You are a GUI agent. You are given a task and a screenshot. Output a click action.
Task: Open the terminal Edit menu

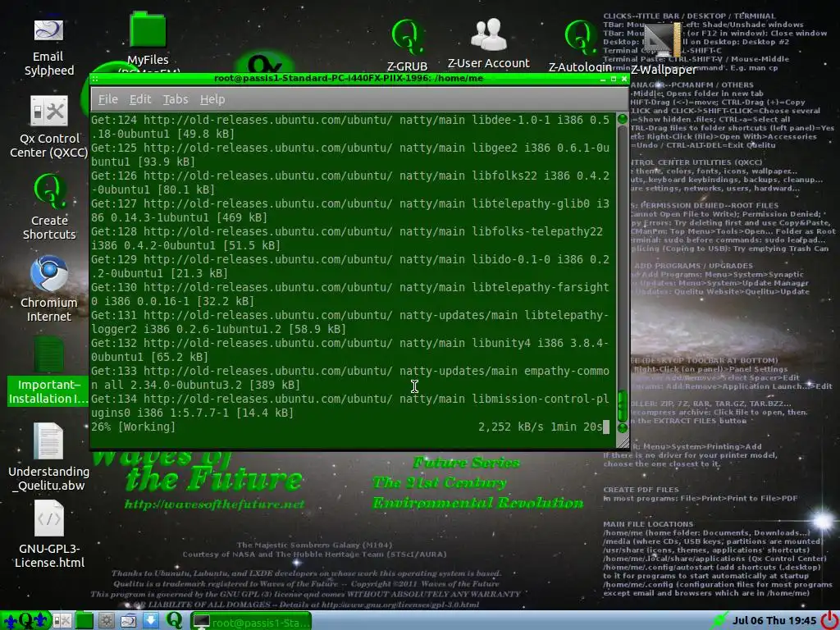coord(140,99)
